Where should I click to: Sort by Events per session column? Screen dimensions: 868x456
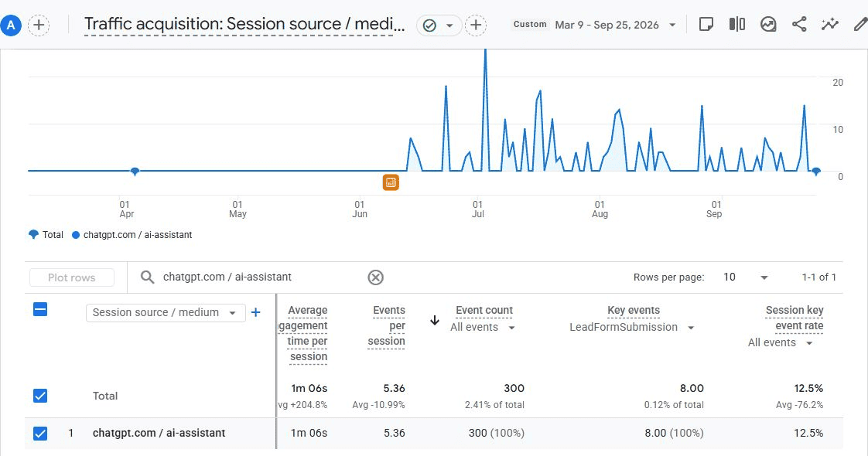(x=386, y=325)
